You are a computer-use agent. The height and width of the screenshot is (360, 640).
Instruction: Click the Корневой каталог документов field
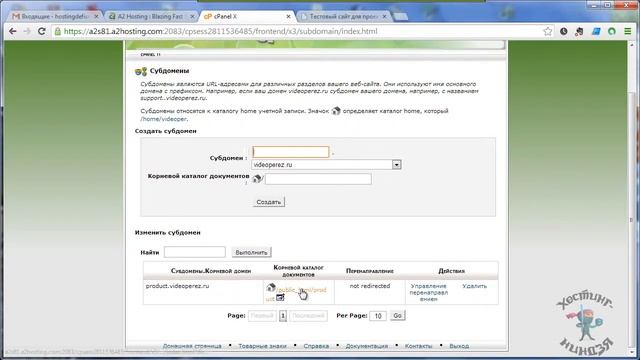318,179
